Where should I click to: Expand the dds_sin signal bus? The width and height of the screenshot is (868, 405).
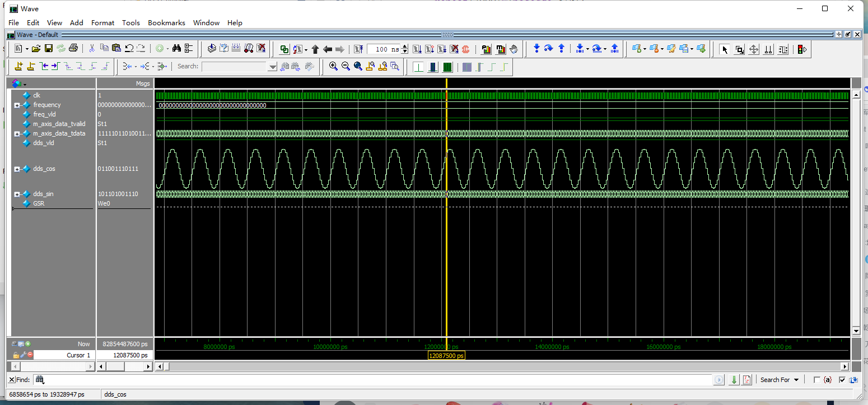17,194
